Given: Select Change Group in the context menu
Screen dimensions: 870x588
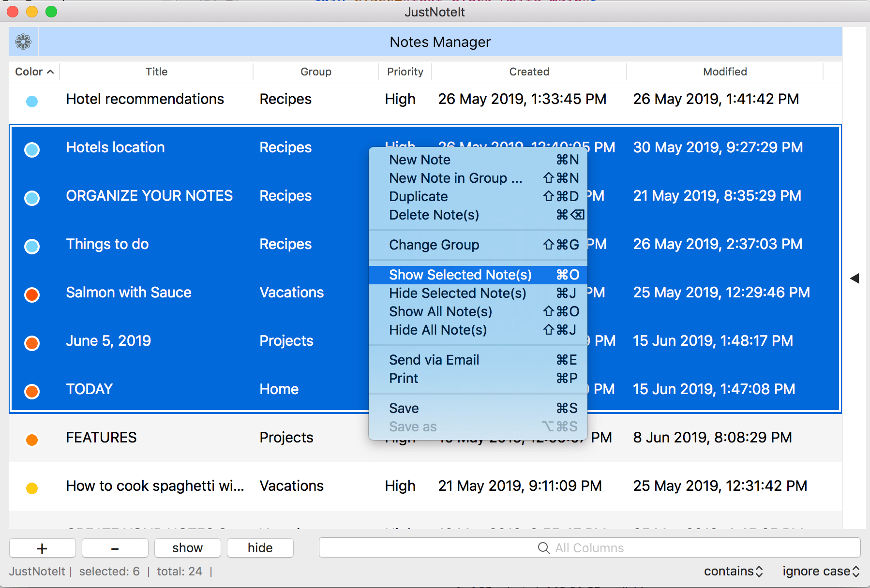Looking at the screenshot, I should click(x=434, y=245).
